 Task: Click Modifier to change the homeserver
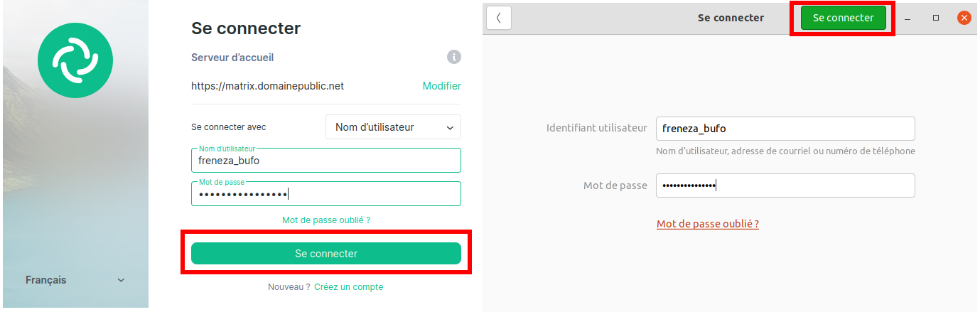441,86
